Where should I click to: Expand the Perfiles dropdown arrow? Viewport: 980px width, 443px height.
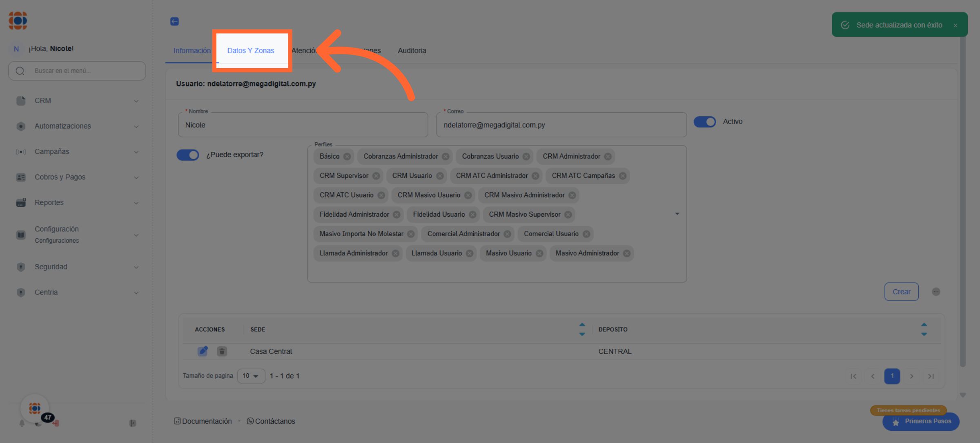click(x=677, y=214)
